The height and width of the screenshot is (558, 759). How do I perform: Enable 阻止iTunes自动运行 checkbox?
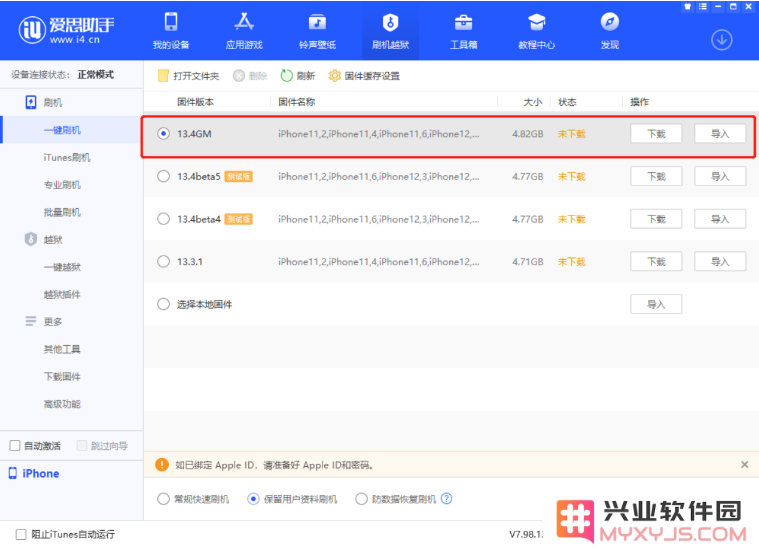coord(21,534)
